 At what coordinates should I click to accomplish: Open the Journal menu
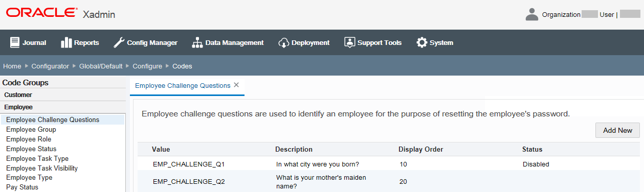pyautogui.click(x=28, y=42)
